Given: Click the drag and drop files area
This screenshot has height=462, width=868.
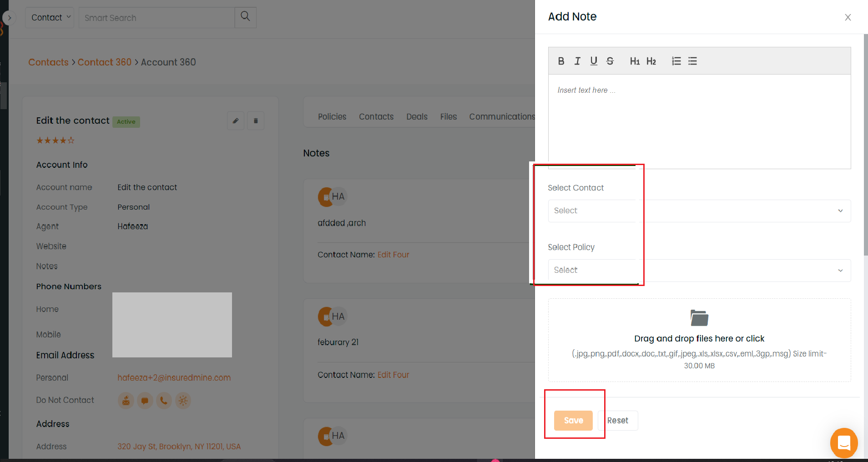Looking at the screenshot, I should (699, 340).
